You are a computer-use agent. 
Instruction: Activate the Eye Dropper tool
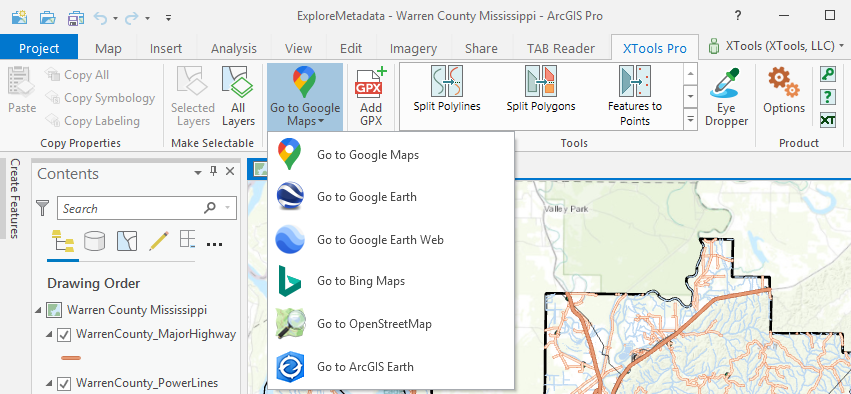coord(726,97)
